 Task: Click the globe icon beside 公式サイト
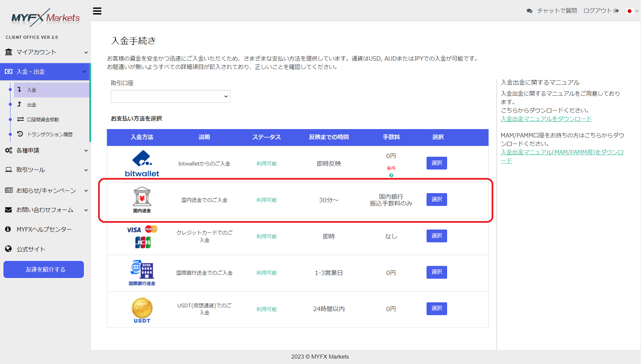click(8, 249)
